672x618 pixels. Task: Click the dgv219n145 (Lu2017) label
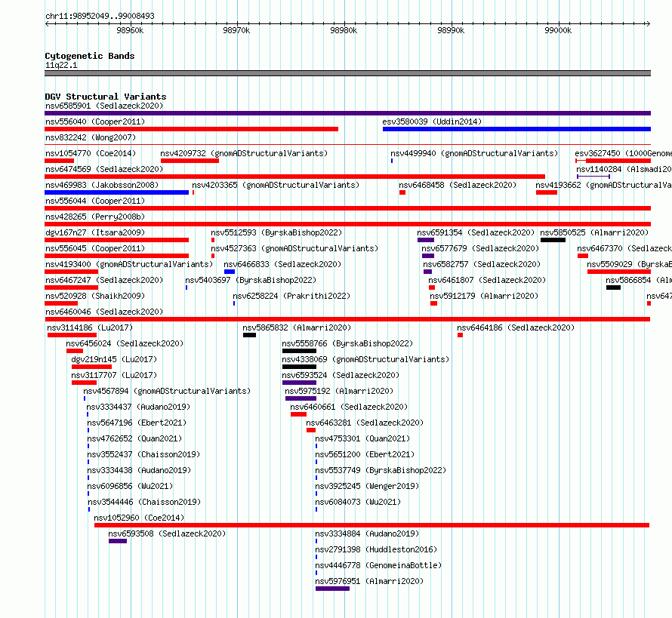tap(114, 359)
